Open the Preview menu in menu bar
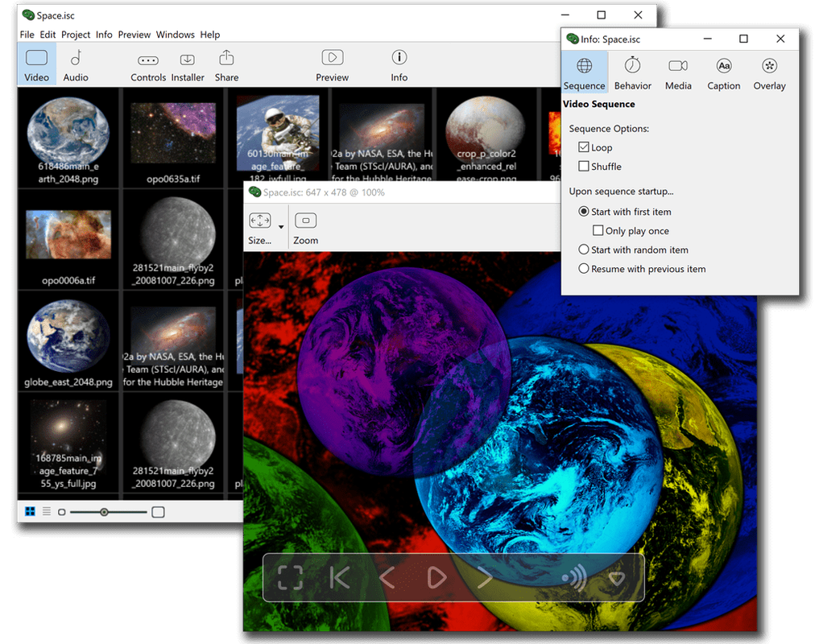The image size is (819, 644). tap(134, 35)
